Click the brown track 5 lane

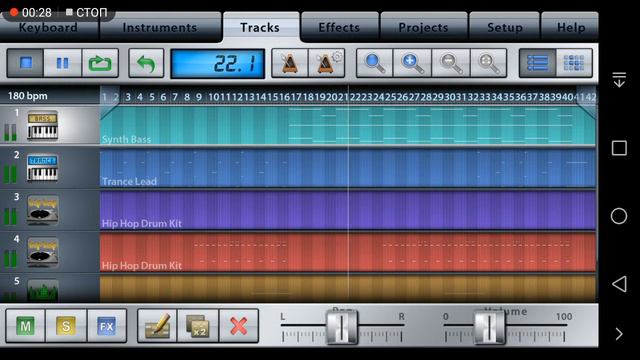tap(348, 289)
